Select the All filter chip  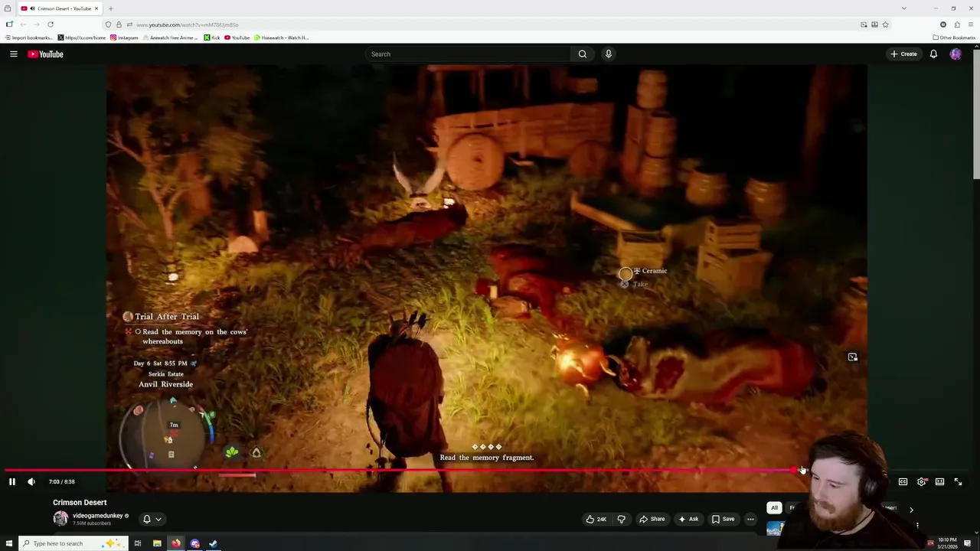pyautogui.click(x=774, y=508)
